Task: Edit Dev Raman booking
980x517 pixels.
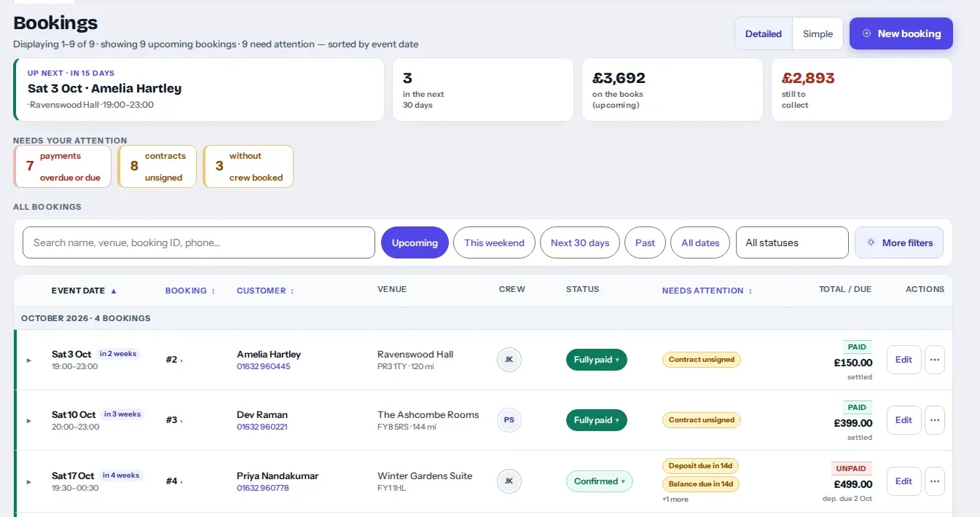Action: tap(903, 420)
